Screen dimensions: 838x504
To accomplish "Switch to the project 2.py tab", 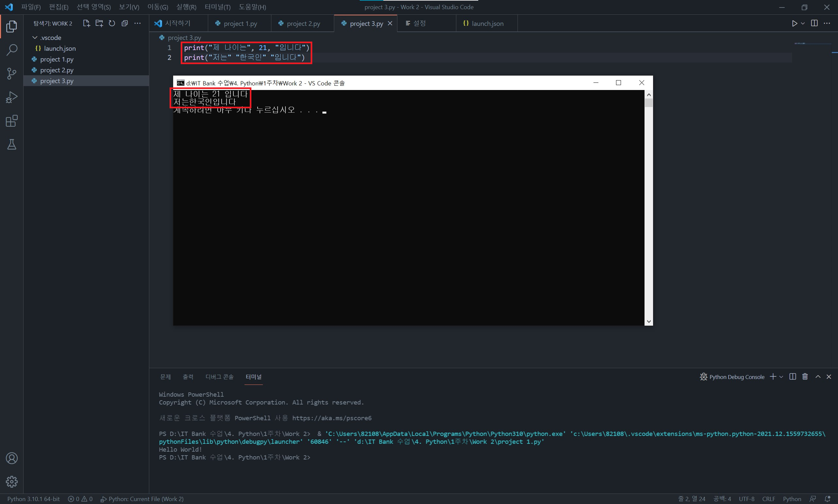I will tap(303, 24).
